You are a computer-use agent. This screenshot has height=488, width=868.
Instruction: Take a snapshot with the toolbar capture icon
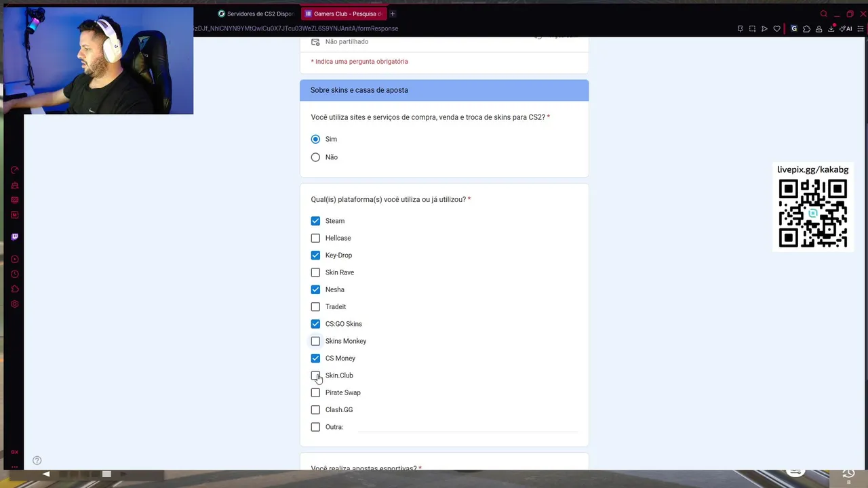point(752,28)
